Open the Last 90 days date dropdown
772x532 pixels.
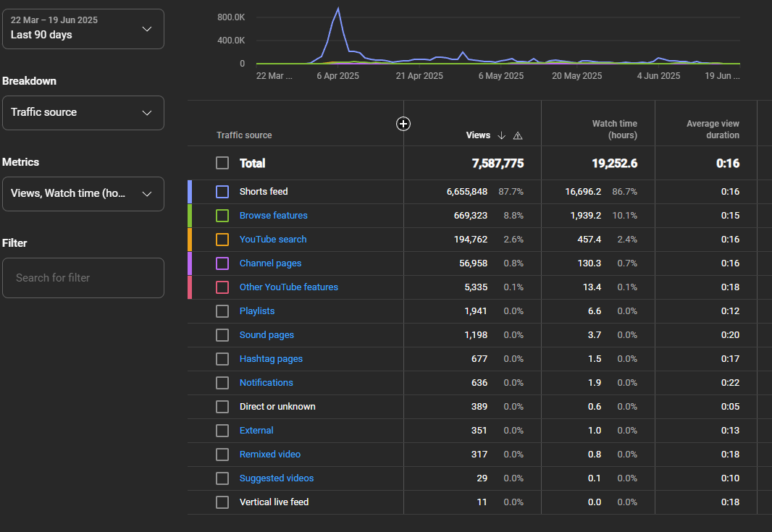click(x=83, y=29)
